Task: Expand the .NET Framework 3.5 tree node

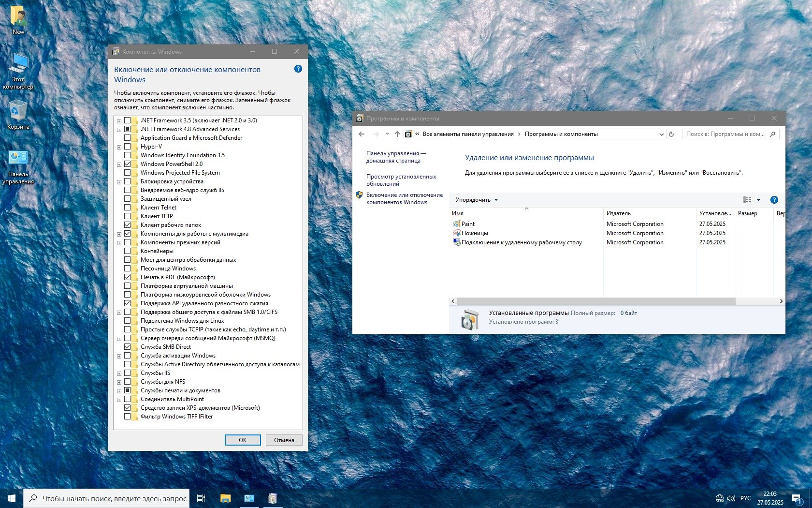Action: tap(119, 121)
